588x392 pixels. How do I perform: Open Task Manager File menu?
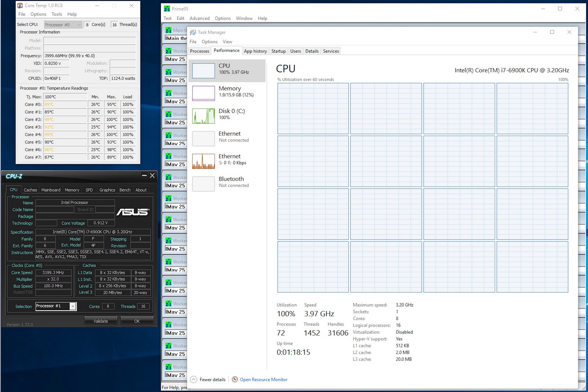click(193, 42)
